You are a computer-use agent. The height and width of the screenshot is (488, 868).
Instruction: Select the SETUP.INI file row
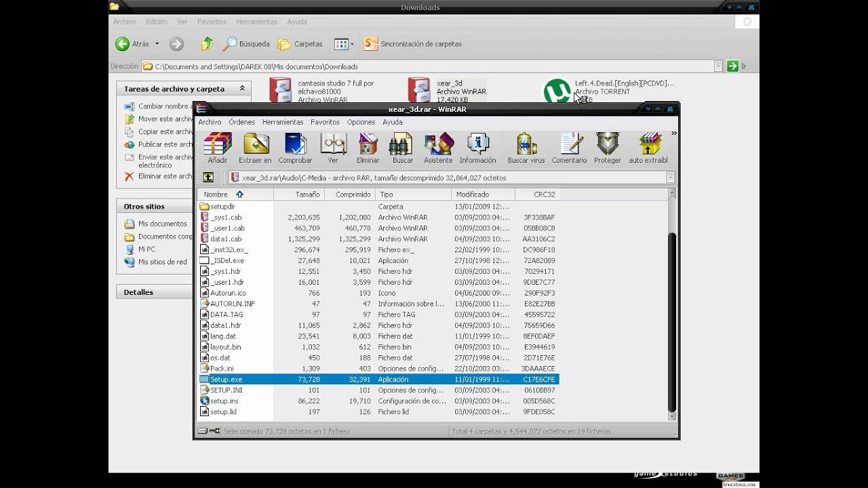pyautogui.click(x=378, y=390)
